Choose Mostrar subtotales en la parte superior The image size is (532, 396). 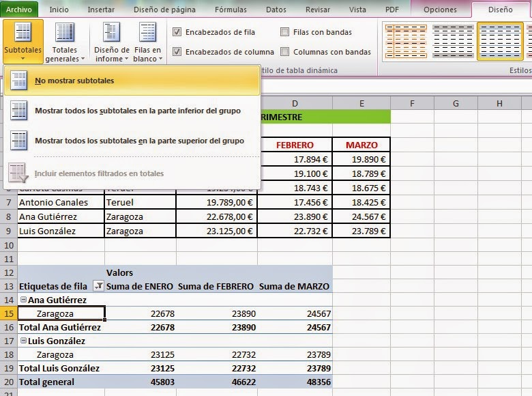132,141
